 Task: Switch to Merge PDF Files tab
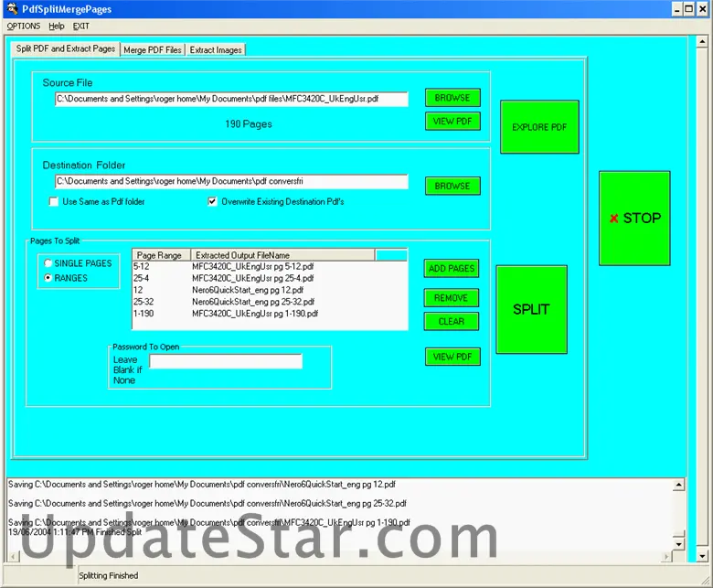click(x=153, y=50)
